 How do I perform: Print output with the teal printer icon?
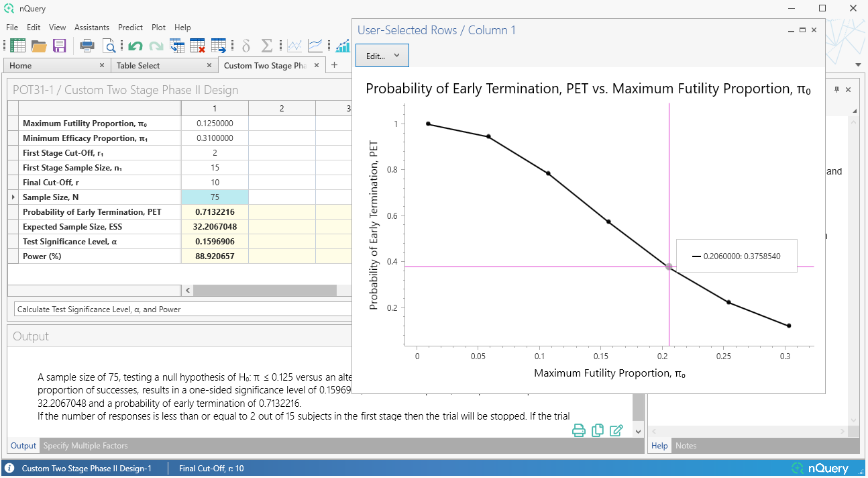579,430
